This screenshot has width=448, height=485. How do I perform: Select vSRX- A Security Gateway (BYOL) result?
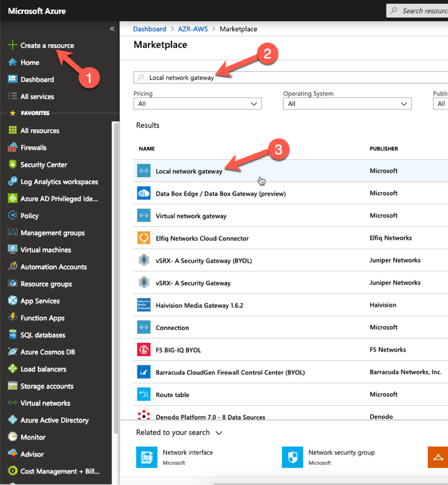[291, 260]
